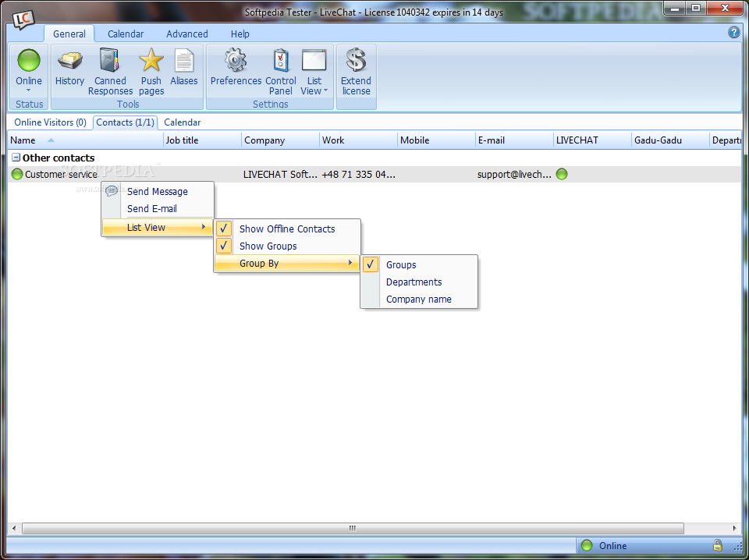
Task: Click the scrollbar right arrow
Action: pos(735,528)
